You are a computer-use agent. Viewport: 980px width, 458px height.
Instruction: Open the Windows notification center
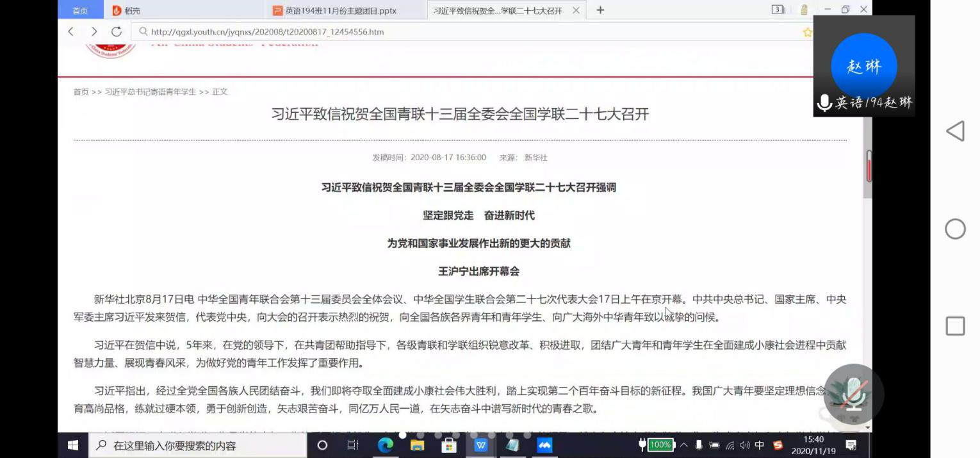[x=851, y=445]
